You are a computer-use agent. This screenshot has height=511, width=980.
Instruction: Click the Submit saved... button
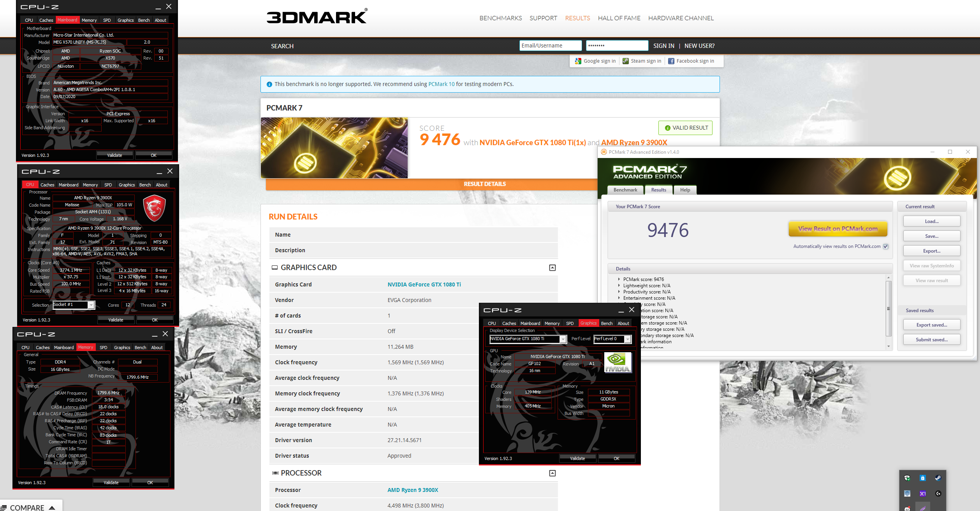pyautogui.click(x=932, y=340)
